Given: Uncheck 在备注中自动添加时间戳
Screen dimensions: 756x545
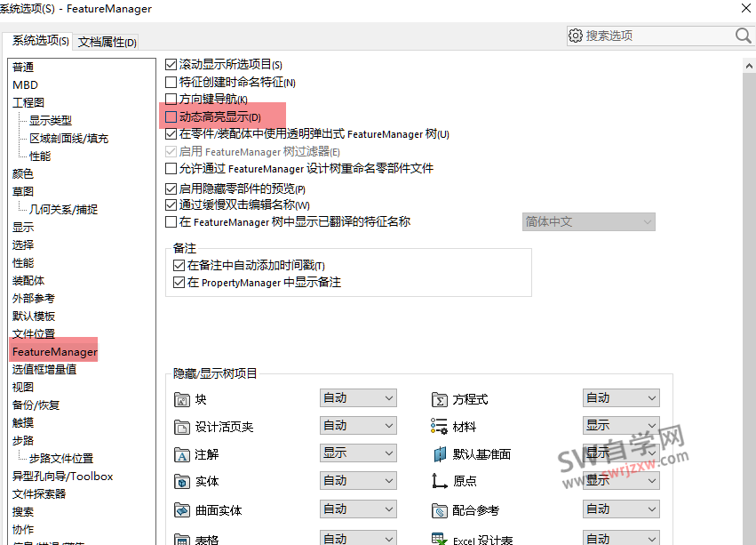Looking at the screenshot, I should [x=176, y=264].
